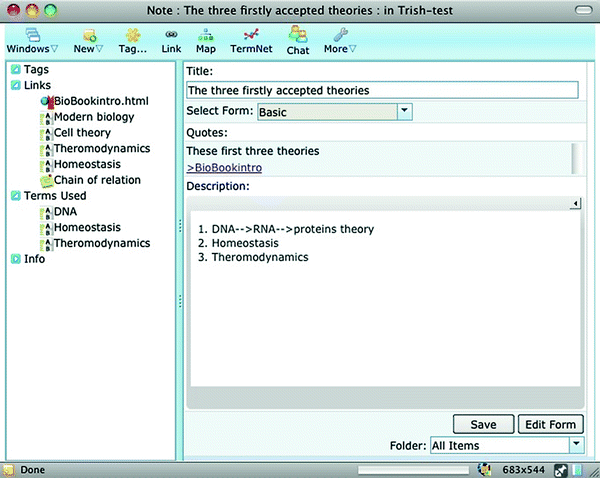Screen dimensions: 600x478
Task: Collapse the Terms Used section
Action: 14,196
